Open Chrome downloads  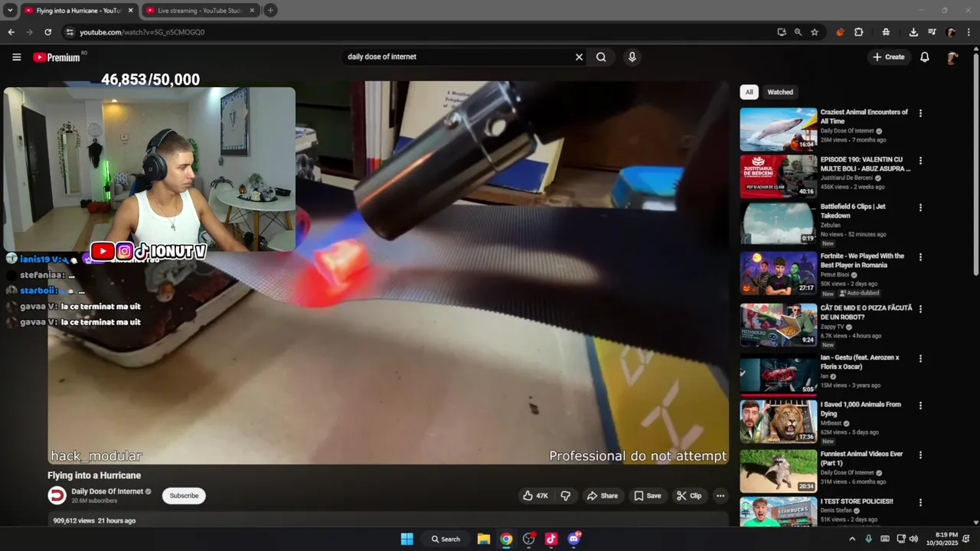click(x=913, y=32)
